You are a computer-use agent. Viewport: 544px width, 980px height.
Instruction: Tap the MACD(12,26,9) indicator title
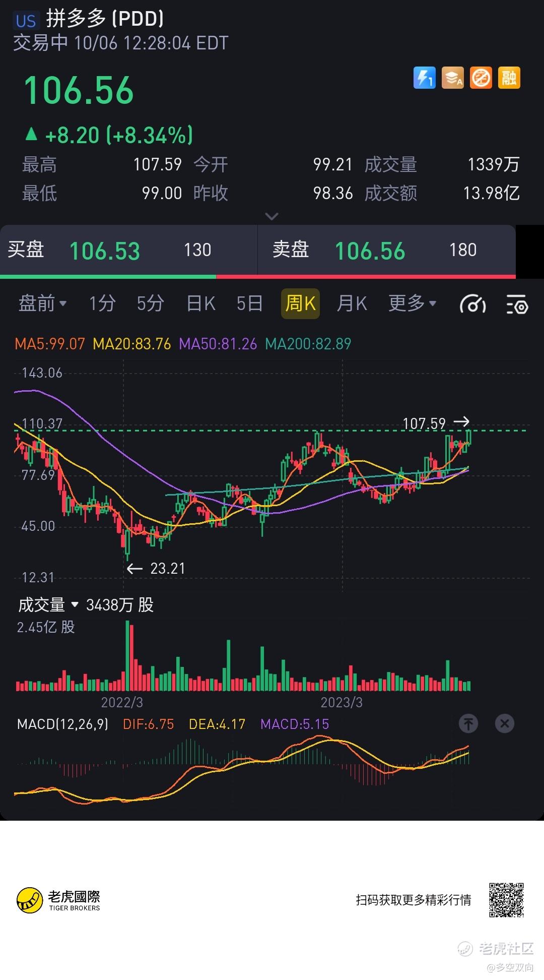pos(63,724)
